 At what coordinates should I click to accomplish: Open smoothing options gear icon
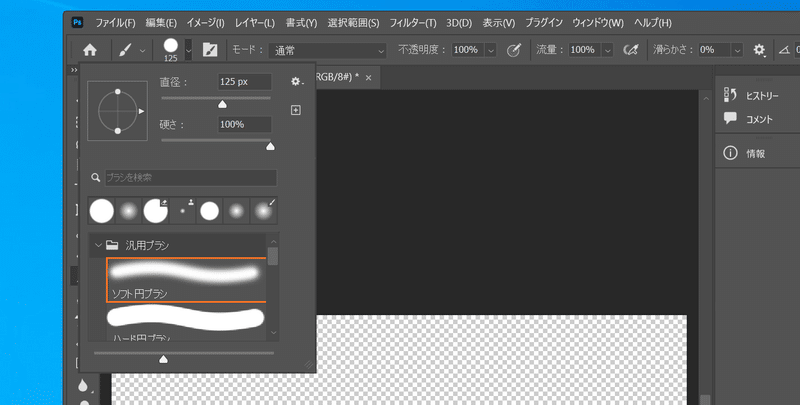click(759, 50)
